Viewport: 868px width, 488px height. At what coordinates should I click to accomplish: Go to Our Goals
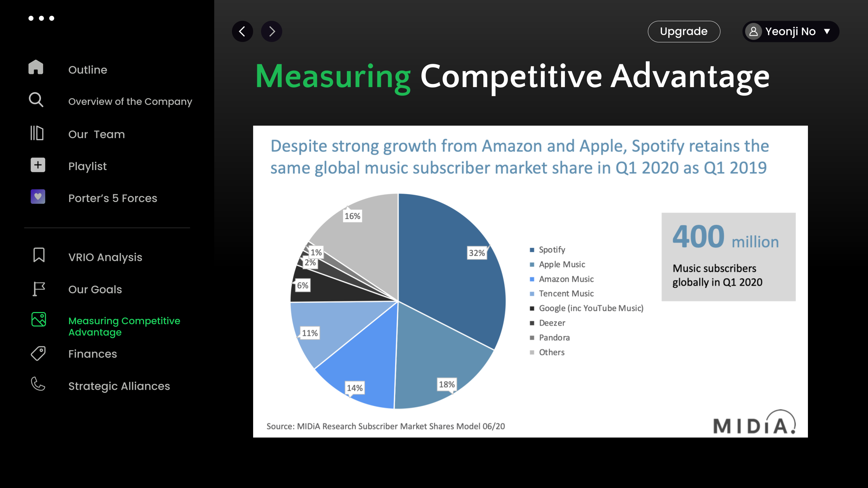95,289
